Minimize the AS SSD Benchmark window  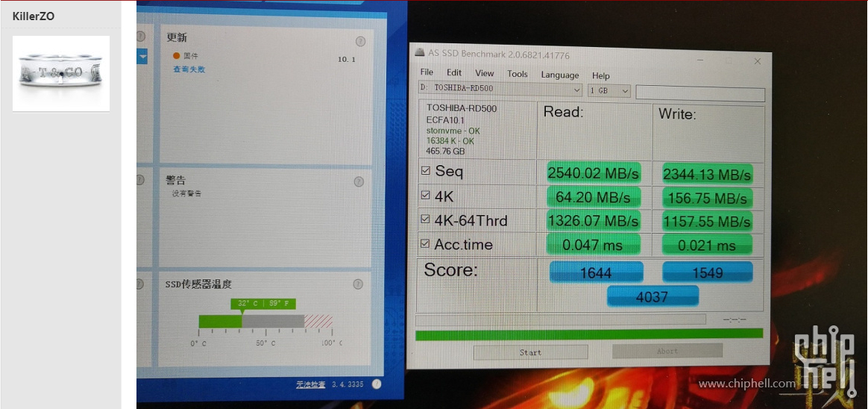pos(700,60)
